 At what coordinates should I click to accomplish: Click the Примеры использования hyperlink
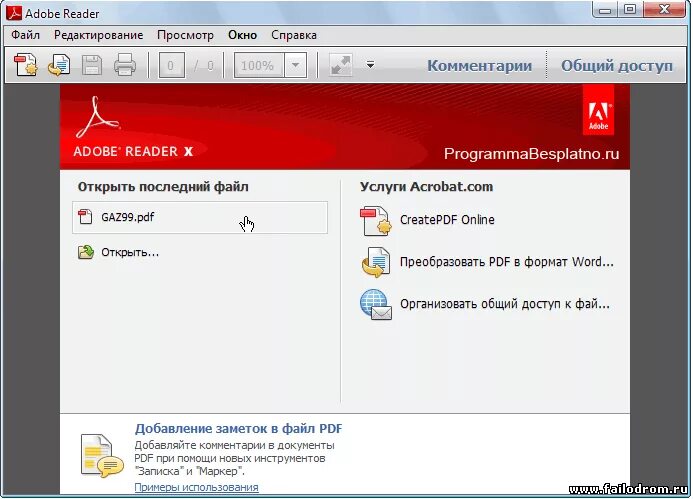pyautogui.click(x=196, y=487)
